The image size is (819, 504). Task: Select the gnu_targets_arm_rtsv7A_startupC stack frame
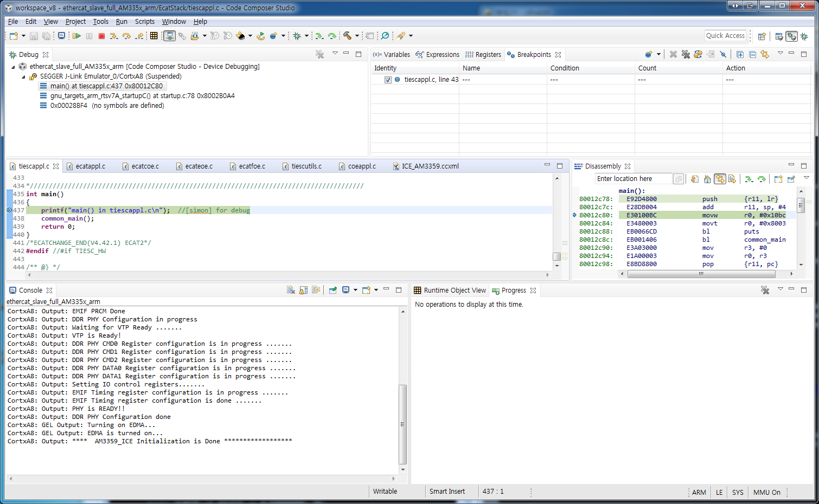(142, 96)
